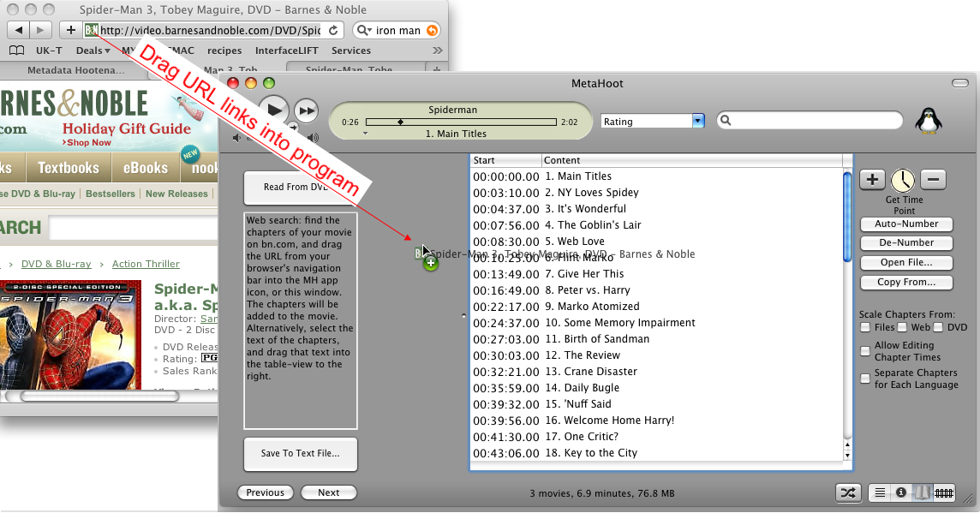Viewport: 980px width, 513px height.
Task: Click the magnifier icon in MetaHoot search
Action: pyautogui.click(x=725, y=120)
